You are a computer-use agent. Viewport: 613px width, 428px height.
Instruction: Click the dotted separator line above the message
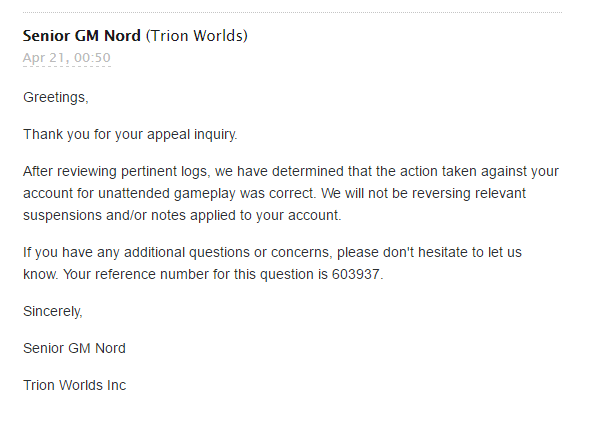[292, 13]
